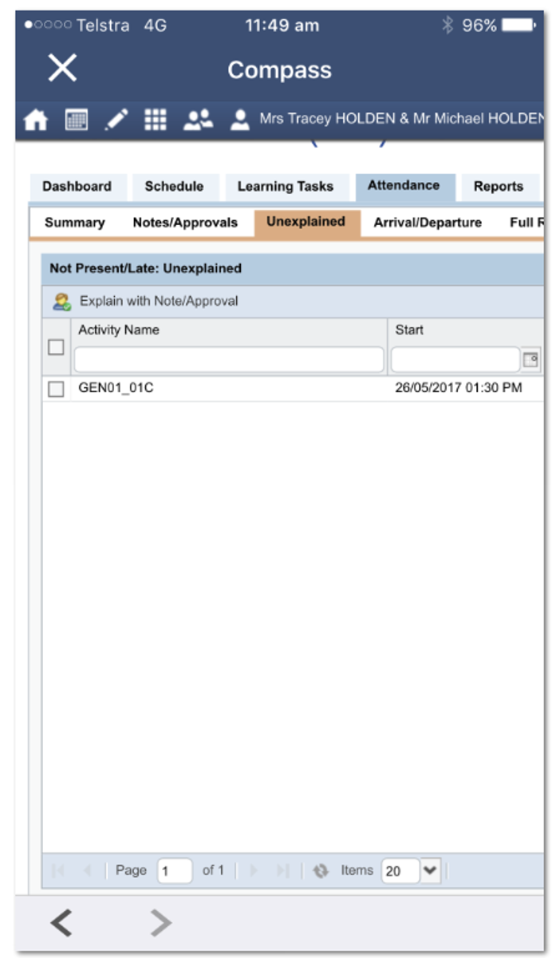Screen dimensions: 560x958
Task: Switch to Dashboard tab
Action: click(x=77, y=187)
